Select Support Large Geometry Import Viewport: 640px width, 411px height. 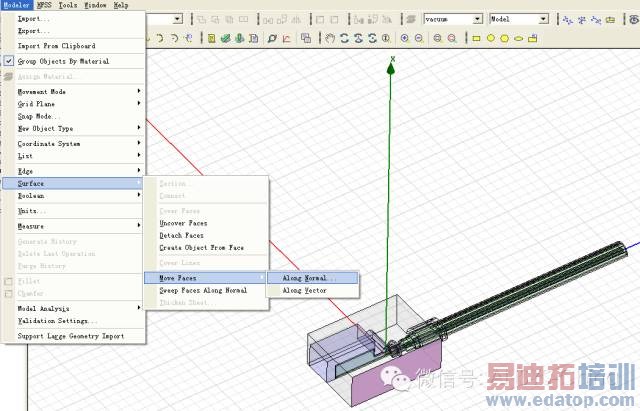(x=73, y=336)
